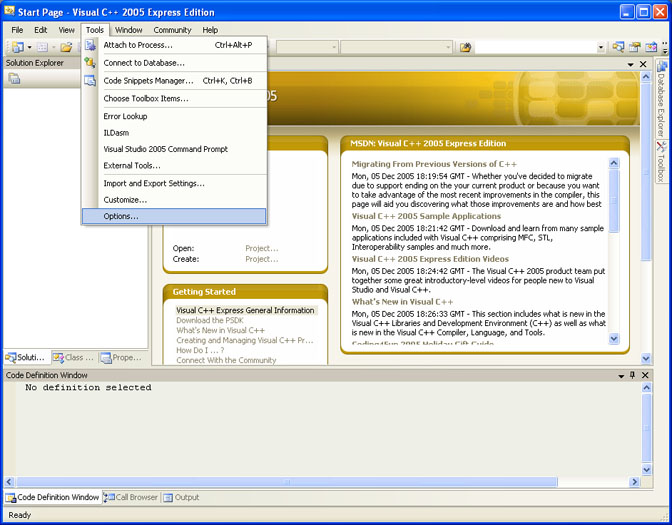Open the New Project dropdown arrow
This screenshot has height=525, width=672.
[30, 47]
